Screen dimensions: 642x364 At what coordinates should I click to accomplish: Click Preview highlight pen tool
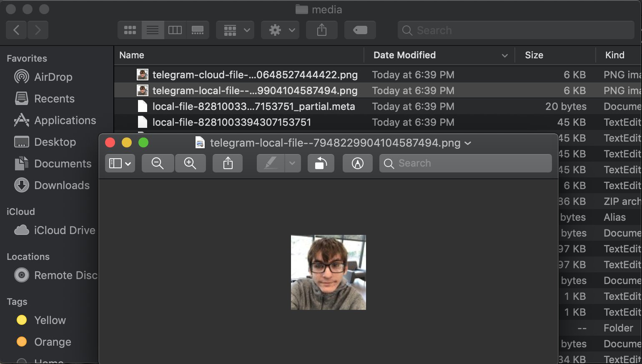tap(271, 163)
